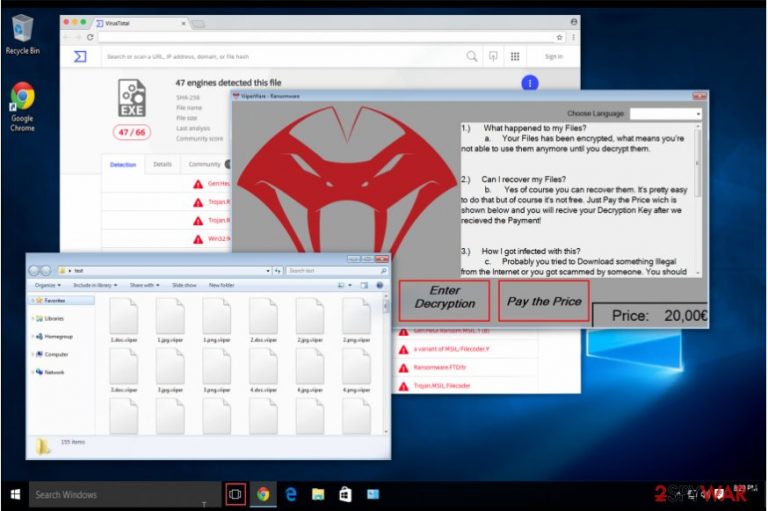The width and height of the screenshot is (768, 511).
Task: Open Explorer help icon
Action: coord(380,285)
